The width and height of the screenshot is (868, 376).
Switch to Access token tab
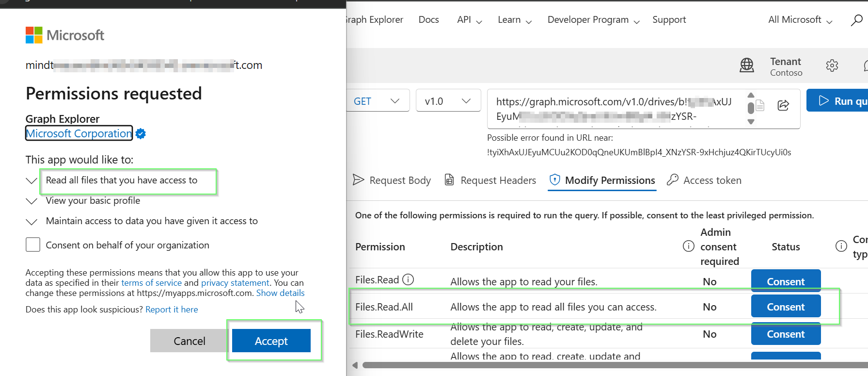pos(704,180)
